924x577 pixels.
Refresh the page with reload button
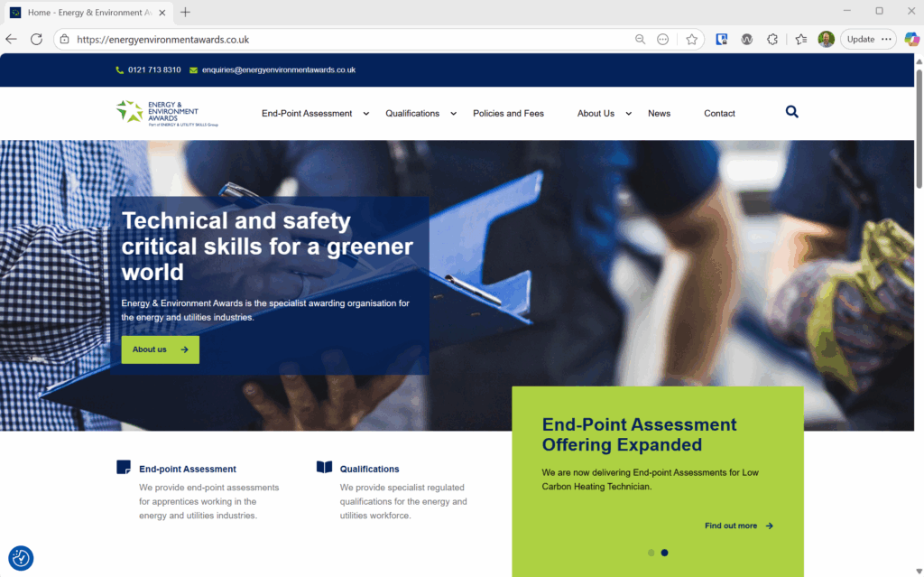point(36,40)
